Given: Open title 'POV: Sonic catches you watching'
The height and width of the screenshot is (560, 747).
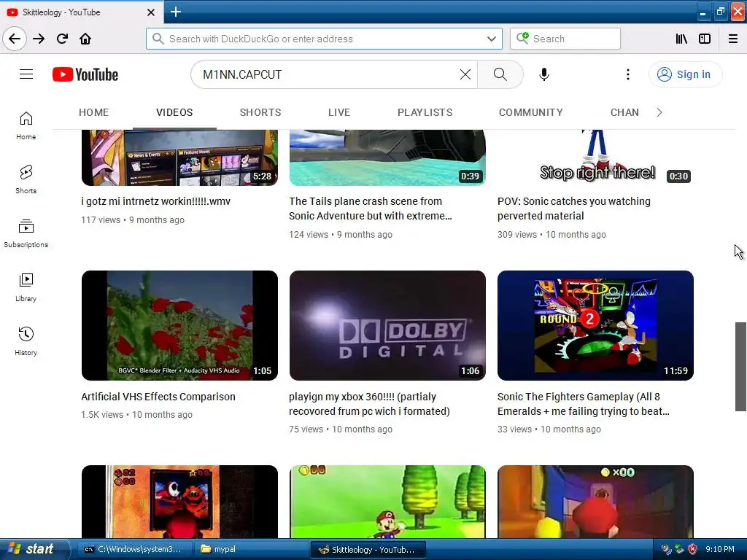Looking at the screenshot, I should click(x=573, y=209).
